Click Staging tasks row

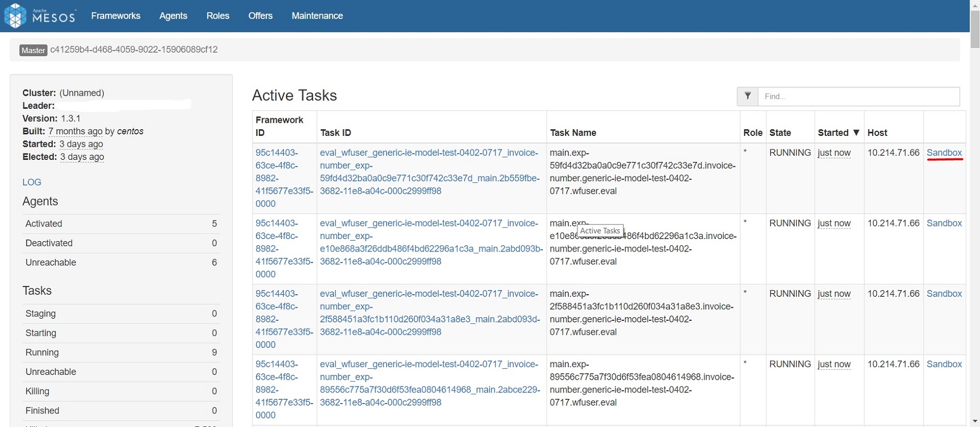(x=121, y=313)
